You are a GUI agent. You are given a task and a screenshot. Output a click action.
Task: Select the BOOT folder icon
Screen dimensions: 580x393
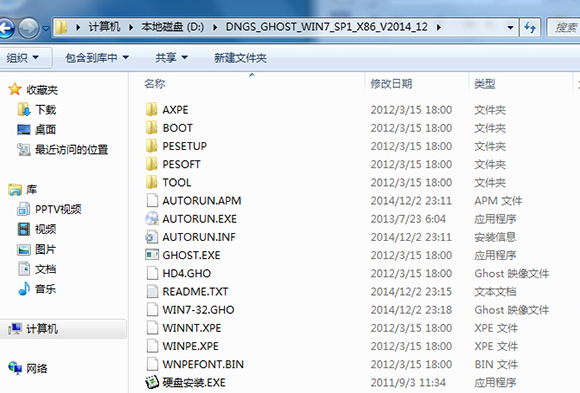pos(151,128)
